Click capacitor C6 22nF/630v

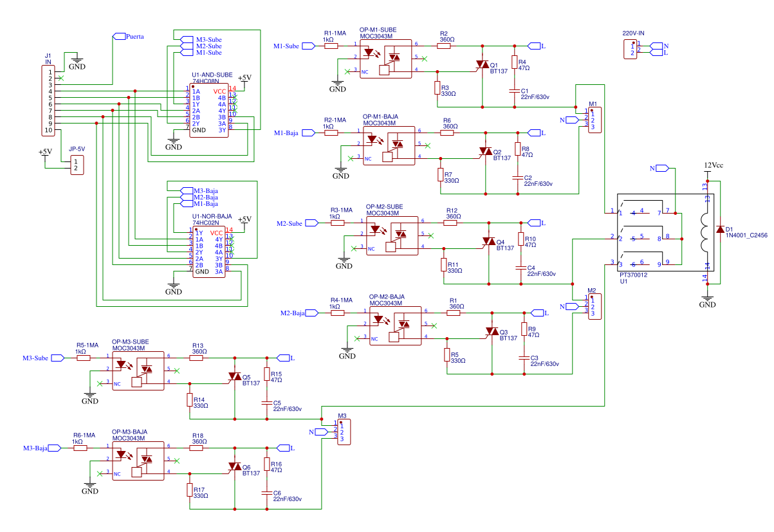[266, 493]
